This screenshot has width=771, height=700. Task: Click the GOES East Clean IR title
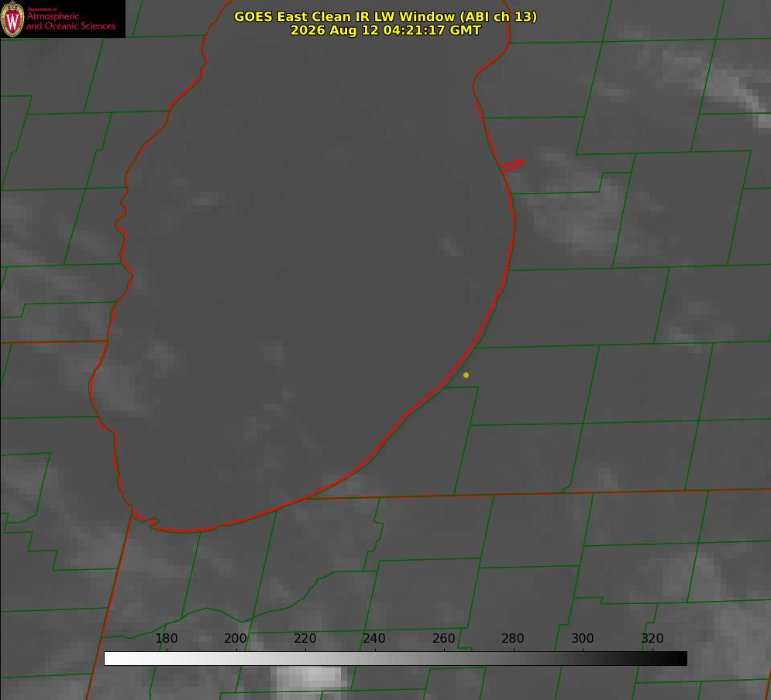[x=386, y=16]
